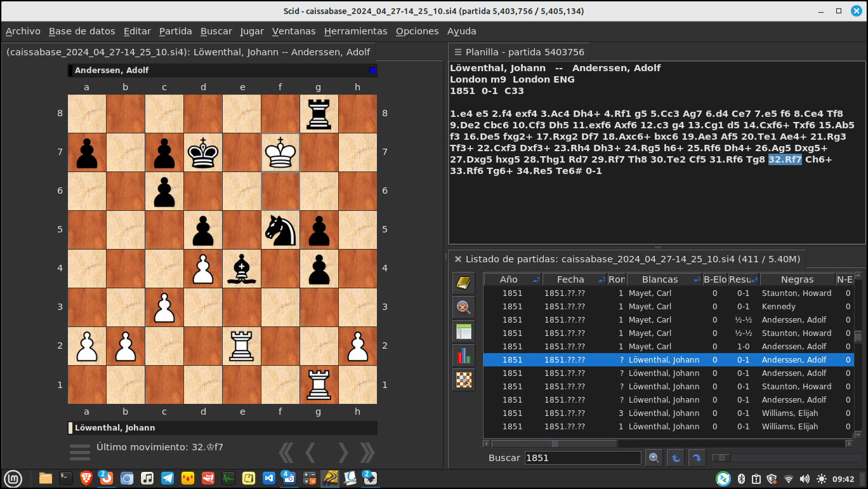The width and height of the screenshot is (868, 489).
Task: Jump to the end of the game
Action: click(367, 452)
